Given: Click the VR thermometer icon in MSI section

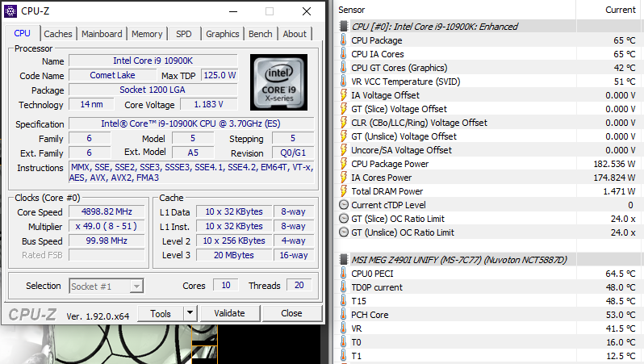Looking at the screenshot, I should (x=343, y=328).
